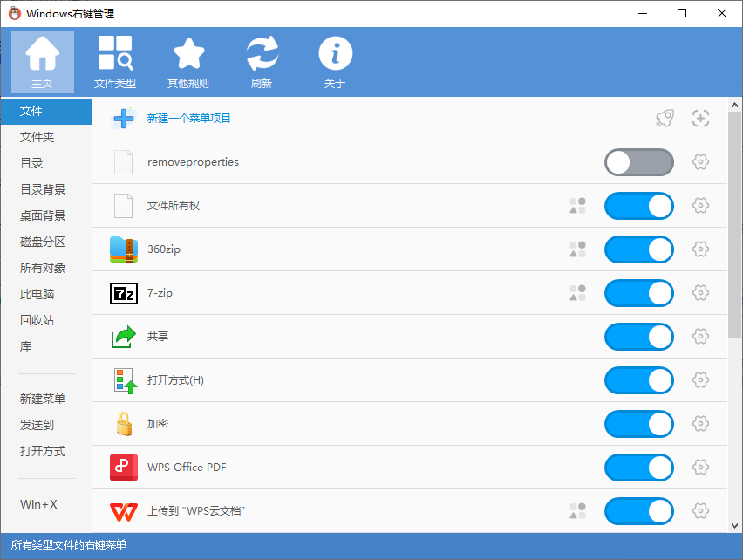Click the submenu shapes icon for 文件所有权
The height and width of the screenshot is (560, 743).
coord(577,206)
